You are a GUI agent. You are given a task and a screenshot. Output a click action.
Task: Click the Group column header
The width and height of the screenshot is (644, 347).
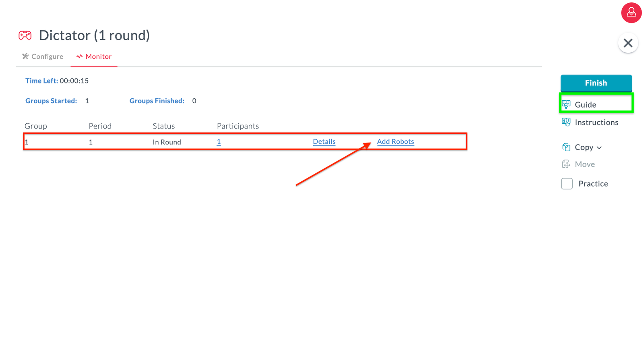[x=36, y=126]
